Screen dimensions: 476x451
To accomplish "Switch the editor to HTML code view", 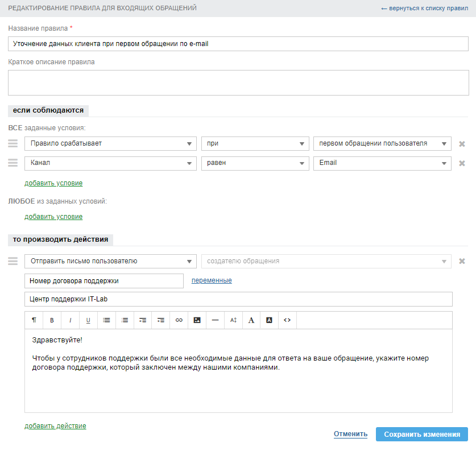I will 287,320.
